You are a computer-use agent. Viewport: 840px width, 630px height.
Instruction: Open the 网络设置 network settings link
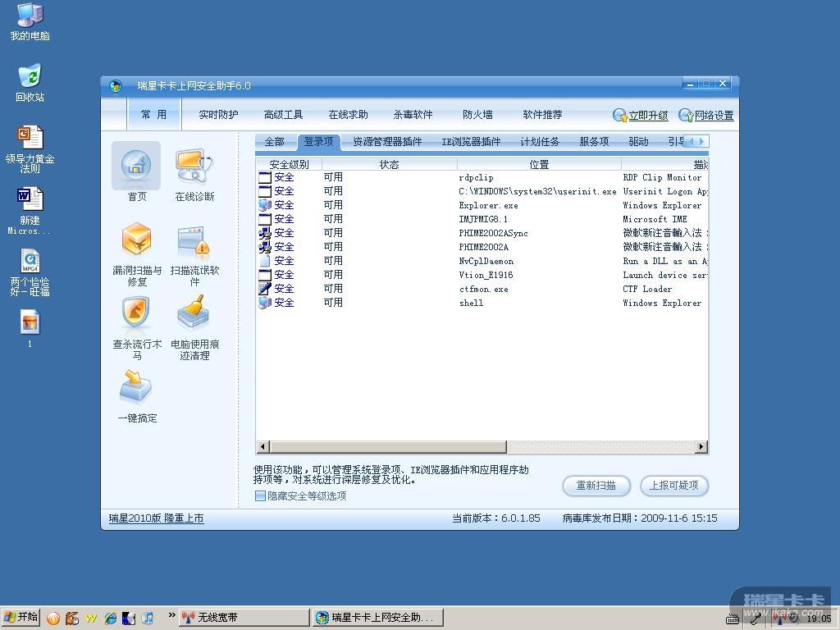point(706,115)
